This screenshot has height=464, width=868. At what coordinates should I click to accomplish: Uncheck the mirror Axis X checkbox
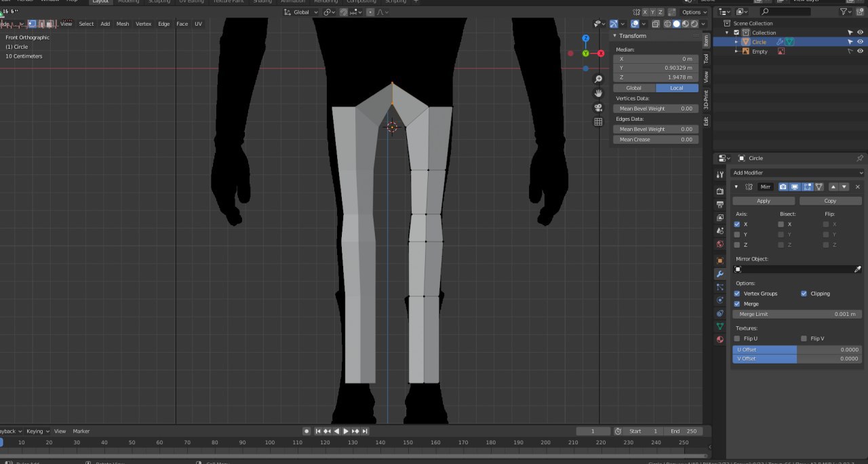coord(737,224)
